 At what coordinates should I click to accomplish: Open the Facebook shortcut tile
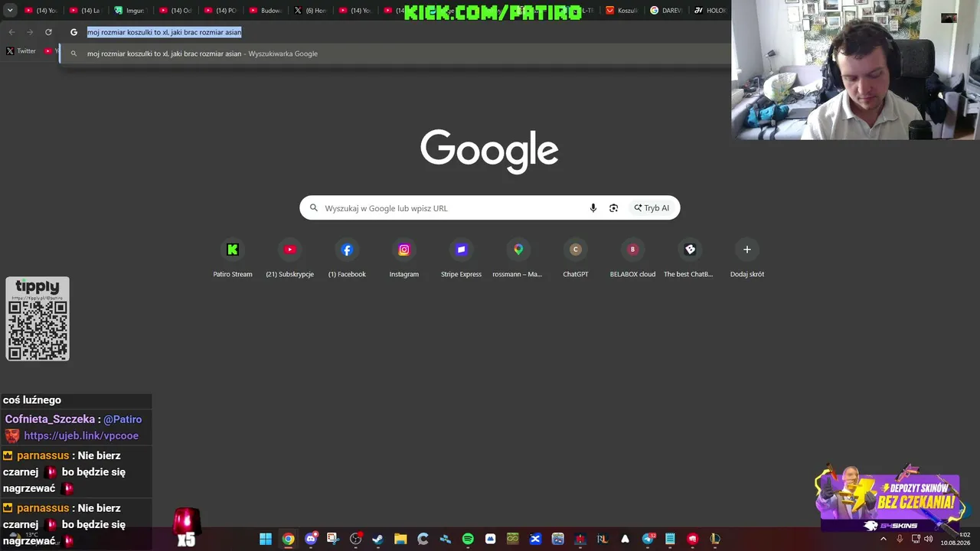[347, 259]
